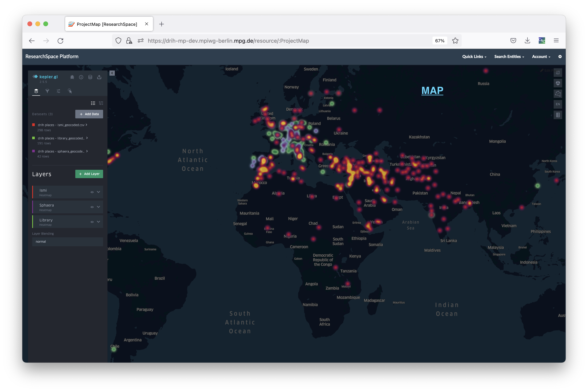Click the Add Data button

coord(89,114)
